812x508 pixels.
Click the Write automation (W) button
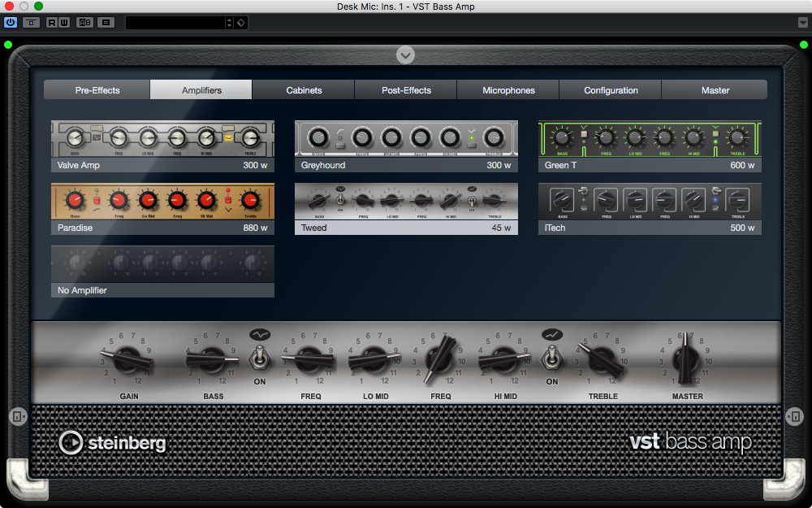[63, 22]
